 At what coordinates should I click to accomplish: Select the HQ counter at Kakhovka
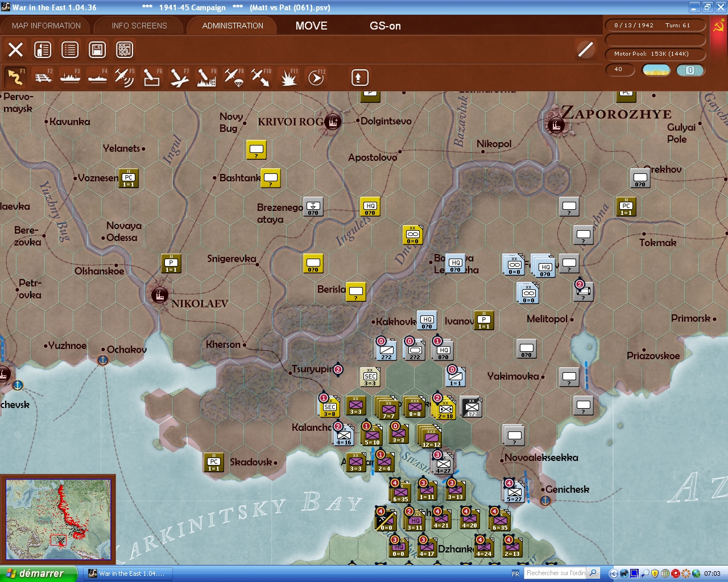click(427, 320)
